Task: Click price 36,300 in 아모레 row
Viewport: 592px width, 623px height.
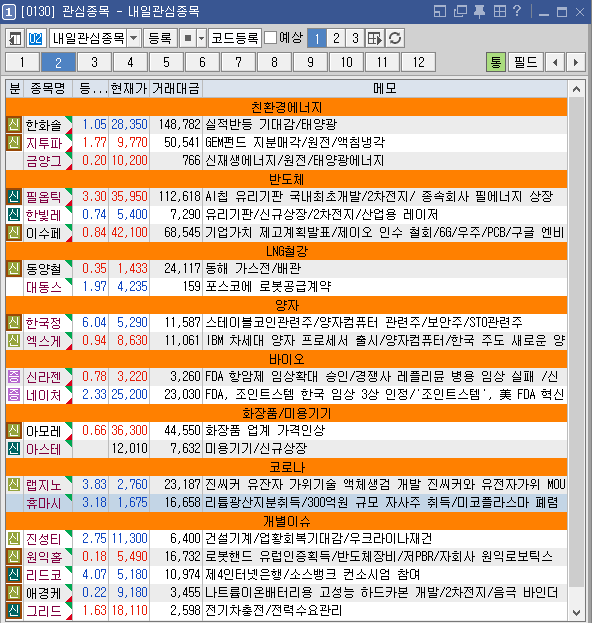Action: tap(130, 430)
